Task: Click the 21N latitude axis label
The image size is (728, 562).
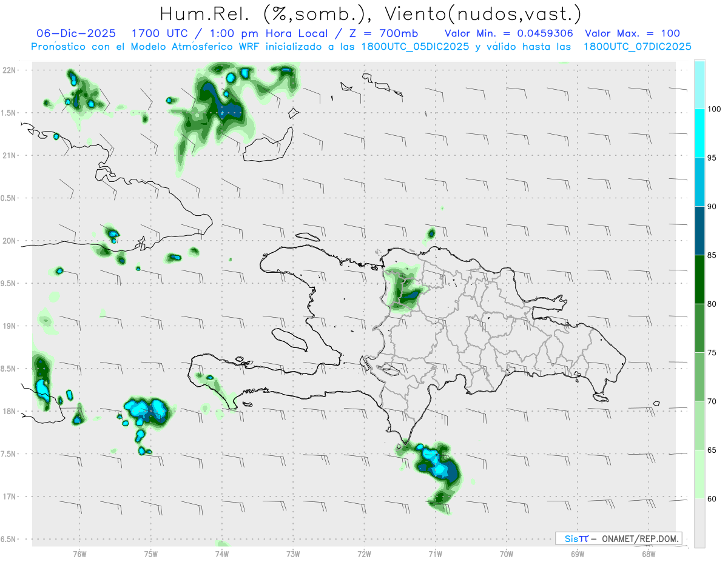Action: pos(9,155)
